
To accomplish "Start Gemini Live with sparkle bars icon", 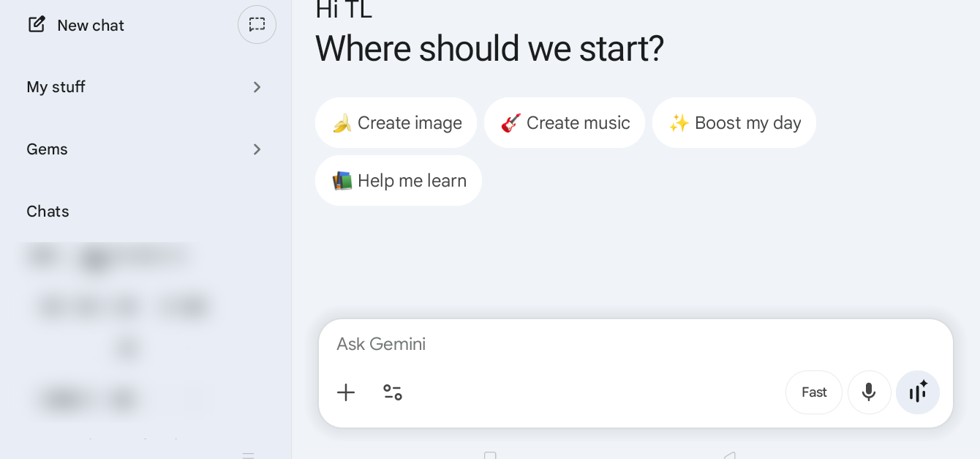I will pos(918,392).
